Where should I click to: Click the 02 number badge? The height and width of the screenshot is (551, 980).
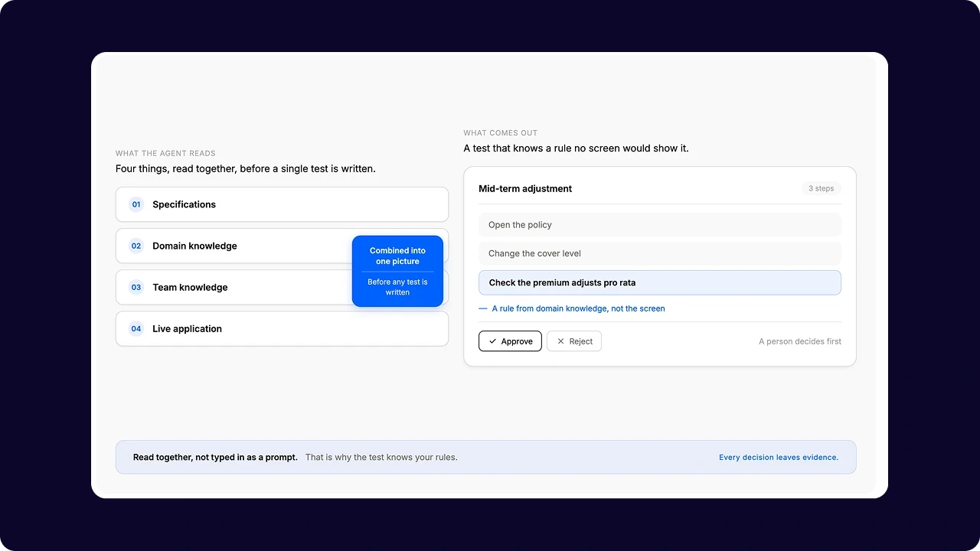point(136,246)
